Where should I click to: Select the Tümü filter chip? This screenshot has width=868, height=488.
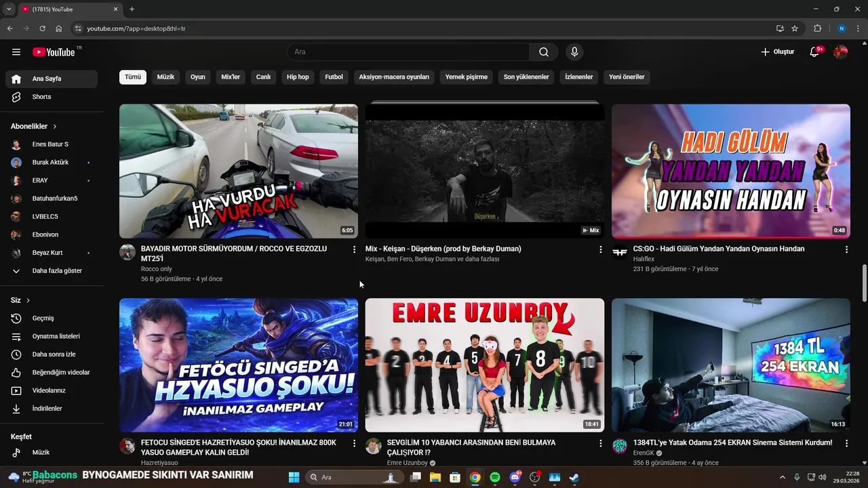click(x=133, y=77)
